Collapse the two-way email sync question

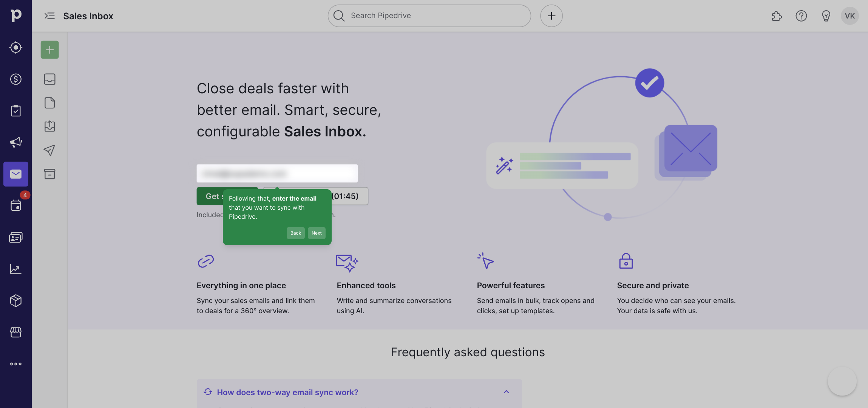click(x=507, y=392)
